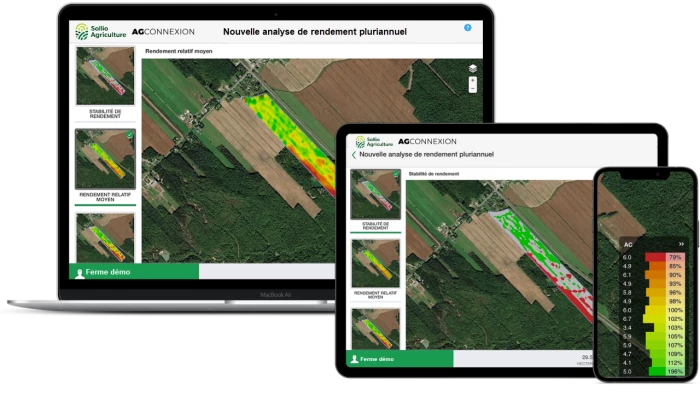700x400 pixels.
Task: Click the '102%' legend value on the phone
Action: pos(675,319)
